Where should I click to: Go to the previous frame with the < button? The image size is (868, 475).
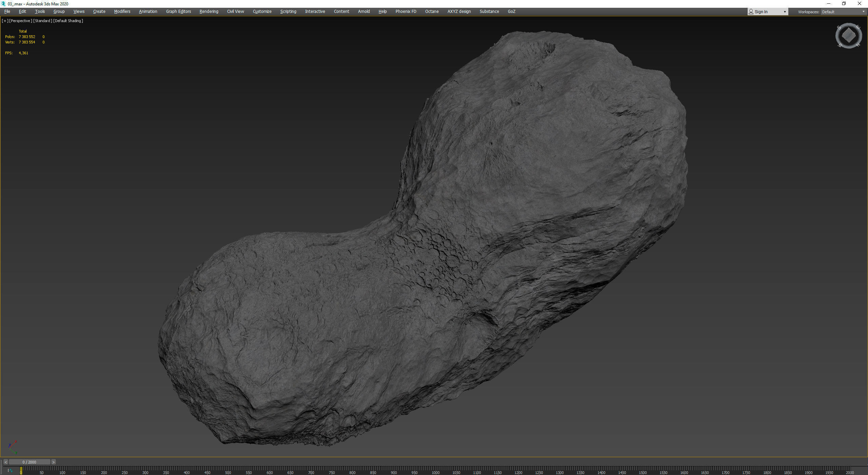[6, 462]
